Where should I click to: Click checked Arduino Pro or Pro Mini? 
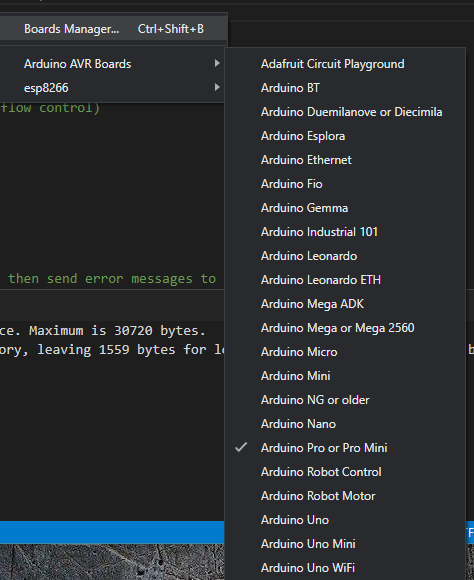click(345, 448)
